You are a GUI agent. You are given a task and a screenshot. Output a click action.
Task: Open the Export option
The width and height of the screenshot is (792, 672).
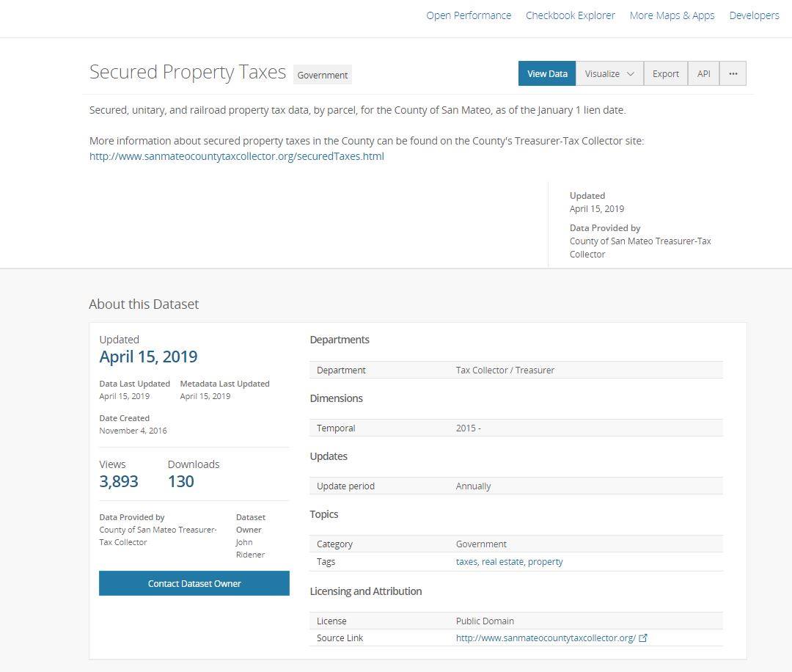point(665,74)
